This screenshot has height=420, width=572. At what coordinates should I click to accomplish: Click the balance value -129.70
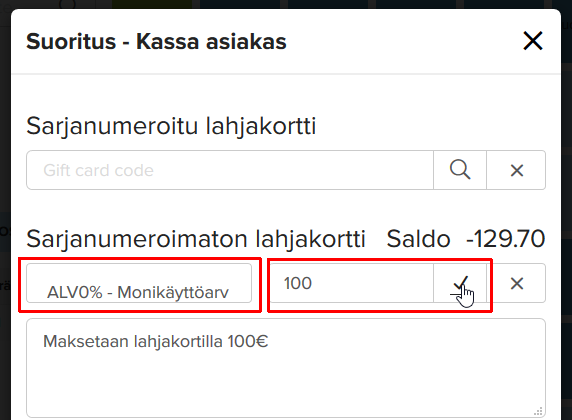(x=505, y=239)
